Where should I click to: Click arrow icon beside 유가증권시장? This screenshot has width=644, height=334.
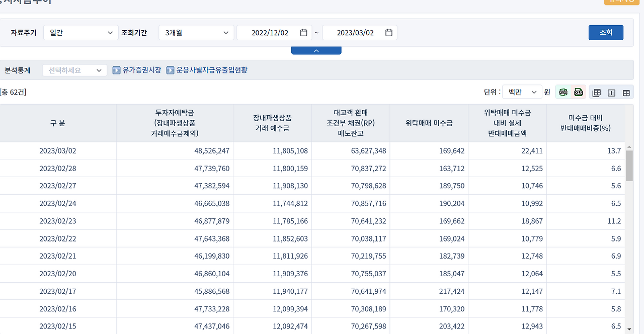click(116, 70)
